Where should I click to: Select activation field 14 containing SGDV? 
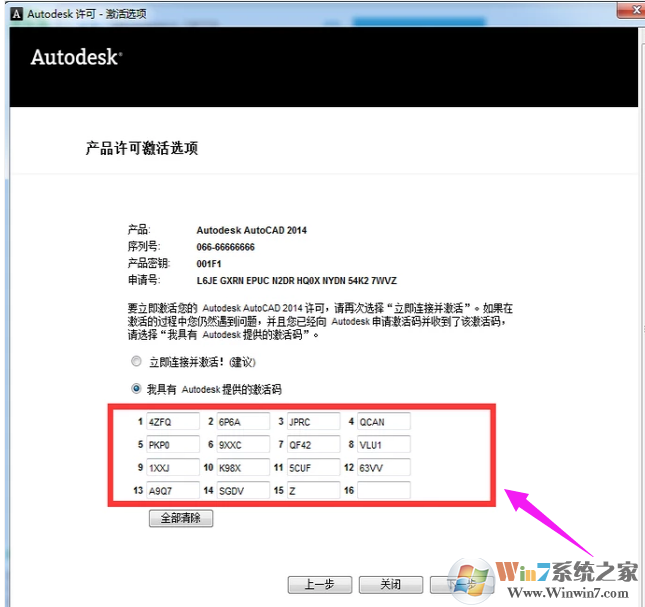click(x=243, y=490)
